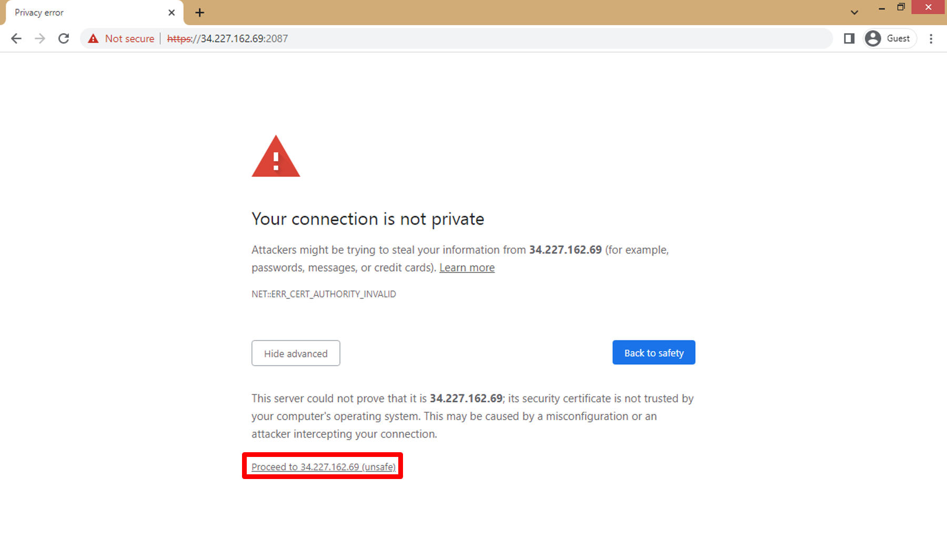This screenshot has height=560, width=947.
Task: Minimize the browser window
Action: (x=882, y=7)
